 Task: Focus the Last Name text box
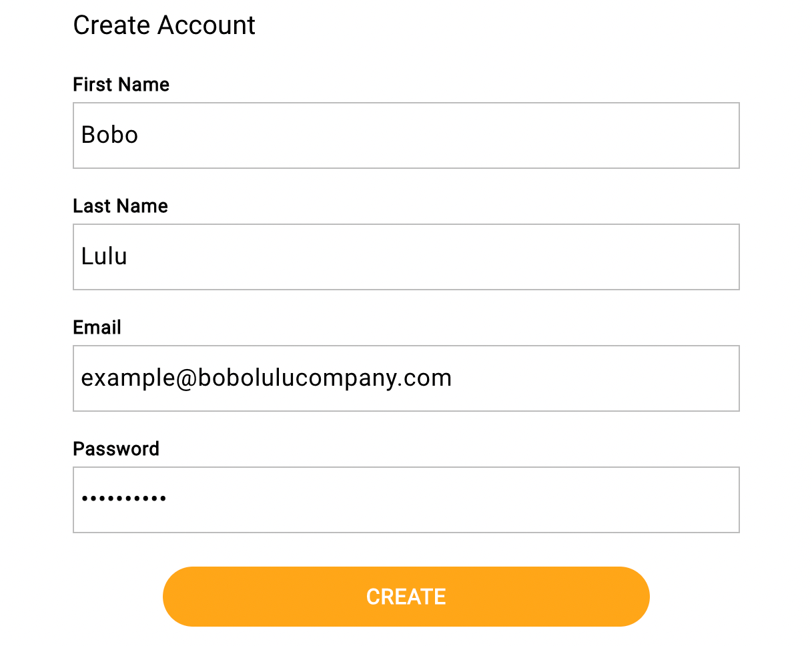click(406, 257)
